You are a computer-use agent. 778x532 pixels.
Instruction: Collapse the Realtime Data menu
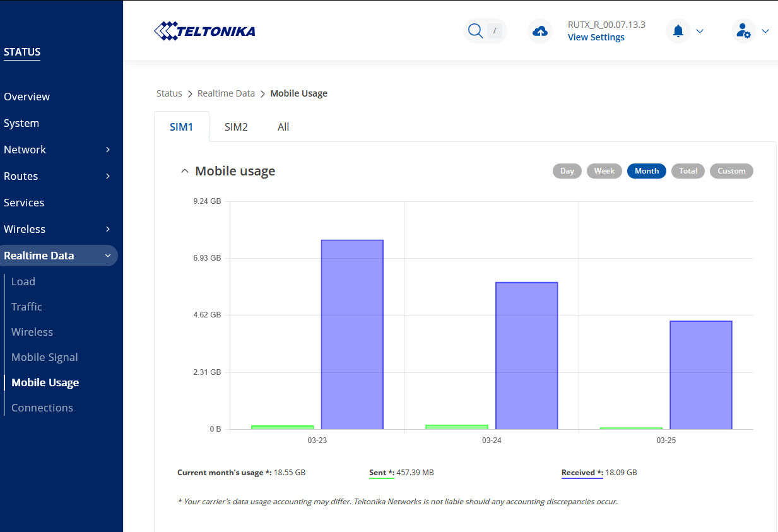[x=108, y=256]
